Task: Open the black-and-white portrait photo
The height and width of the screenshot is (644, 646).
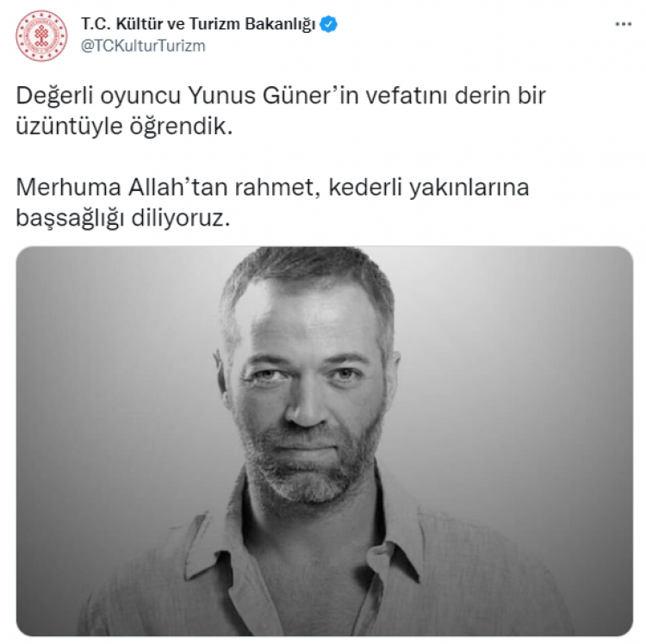Action: [325, 441]
